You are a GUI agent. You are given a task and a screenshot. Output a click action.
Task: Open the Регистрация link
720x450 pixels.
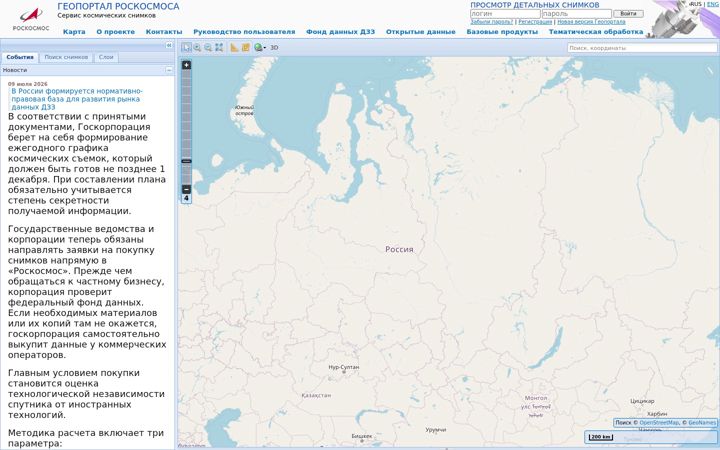(535, 22)
